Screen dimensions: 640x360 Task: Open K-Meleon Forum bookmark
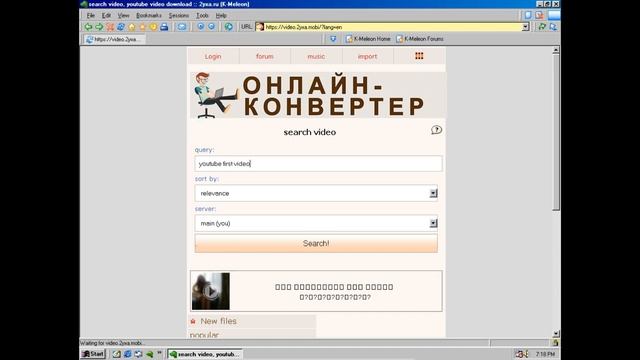pyautogui.click(x=420, y=39)
